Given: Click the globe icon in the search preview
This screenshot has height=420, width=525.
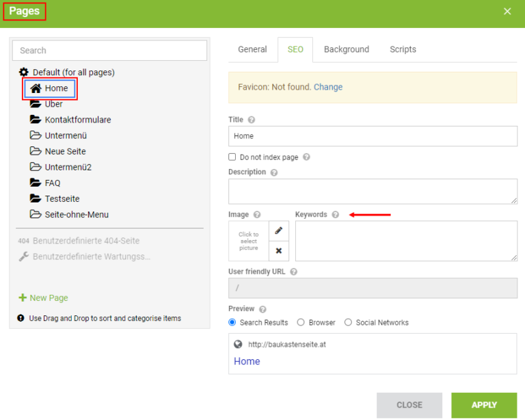Looking at the screenshot, I should pos(238,344).
